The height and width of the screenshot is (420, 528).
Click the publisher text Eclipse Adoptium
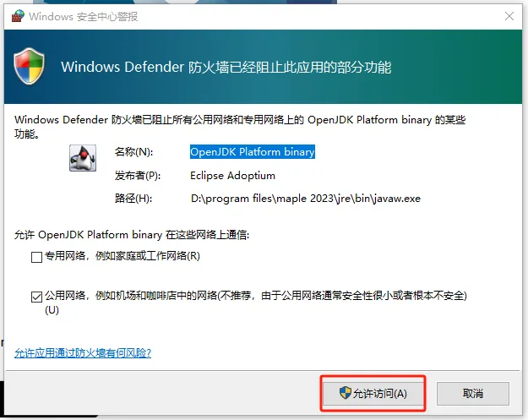[x=232, y=176]
